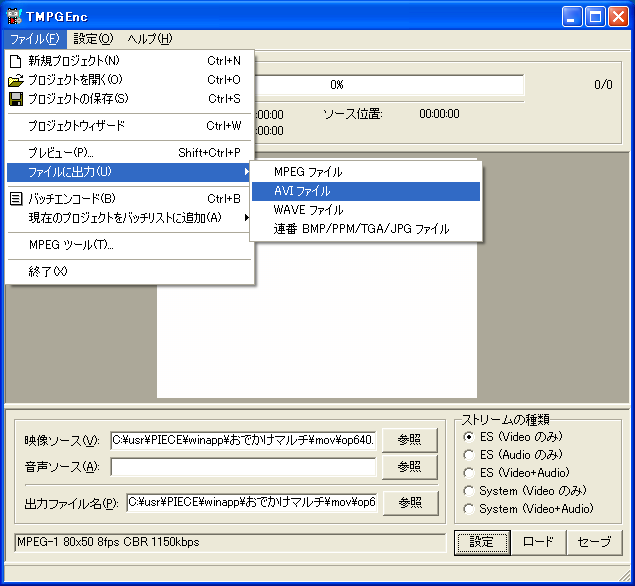
Task: Output to AVI ファイル
Action: [x=366, y=191]
